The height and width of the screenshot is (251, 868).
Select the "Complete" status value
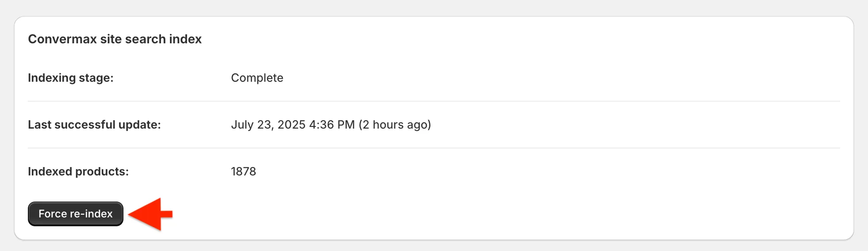257,78
